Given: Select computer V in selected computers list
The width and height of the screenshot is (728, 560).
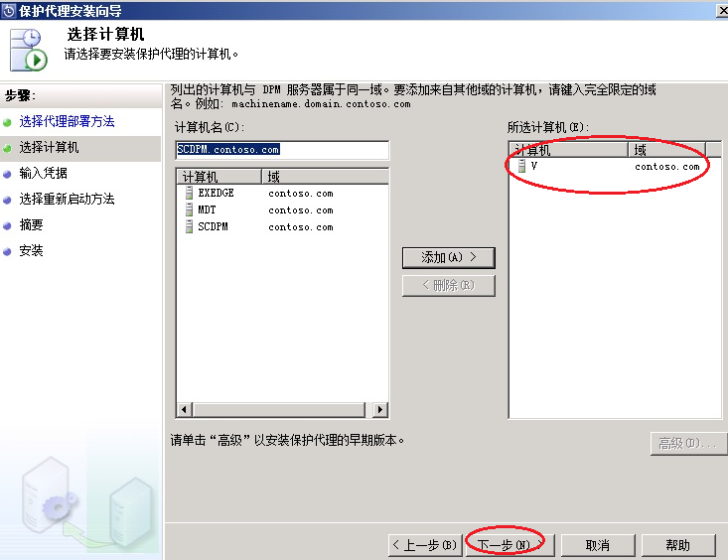Looking at the screenshot, I should click(534, 166).
